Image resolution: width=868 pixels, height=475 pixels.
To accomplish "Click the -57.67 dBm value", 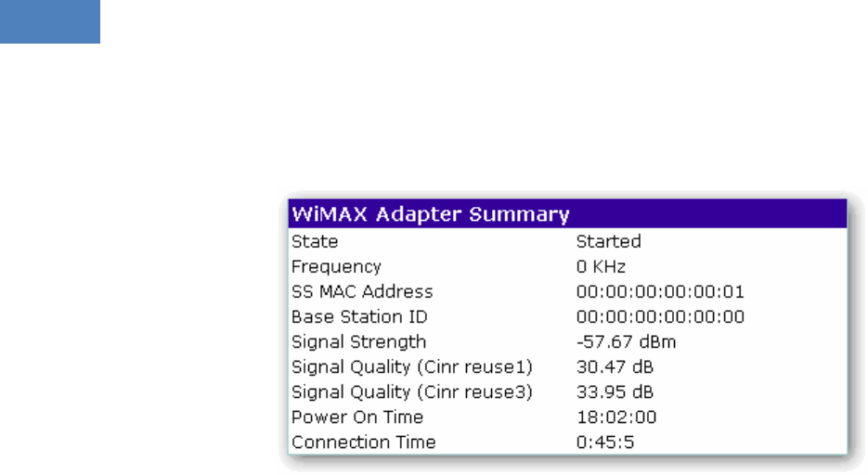I will click(x=626, y=342).
